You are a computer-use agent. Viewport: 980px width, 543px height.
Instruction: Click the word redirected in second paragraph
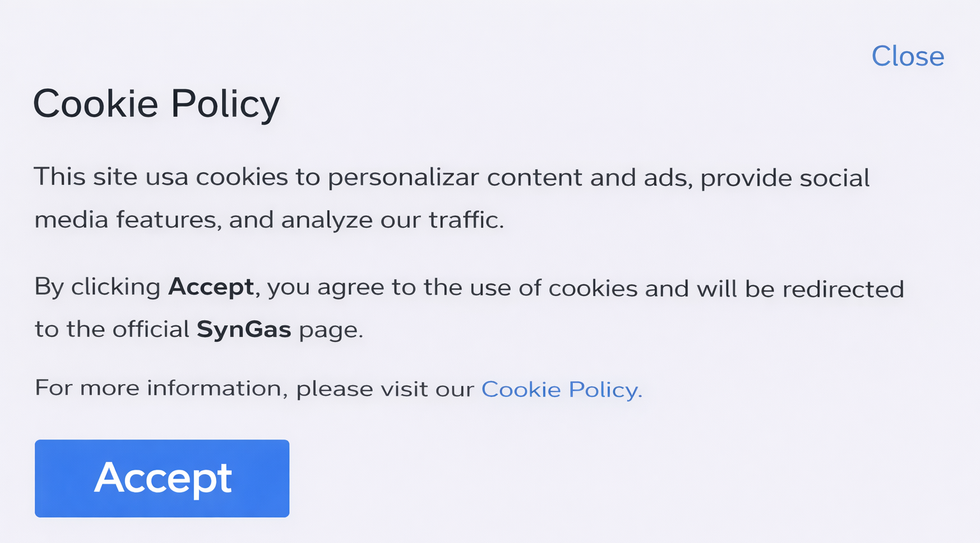tap(843, 289)
